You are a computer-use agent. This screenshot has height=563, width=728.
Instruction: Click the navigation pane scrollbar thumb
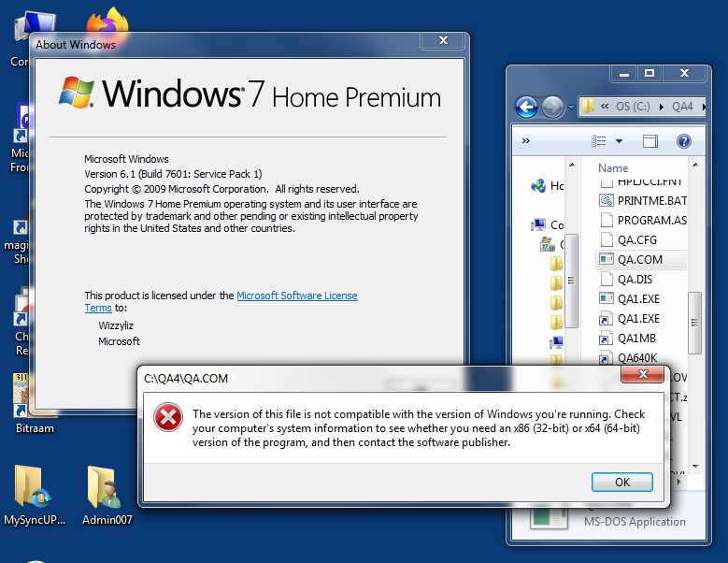tap(571, 281)
